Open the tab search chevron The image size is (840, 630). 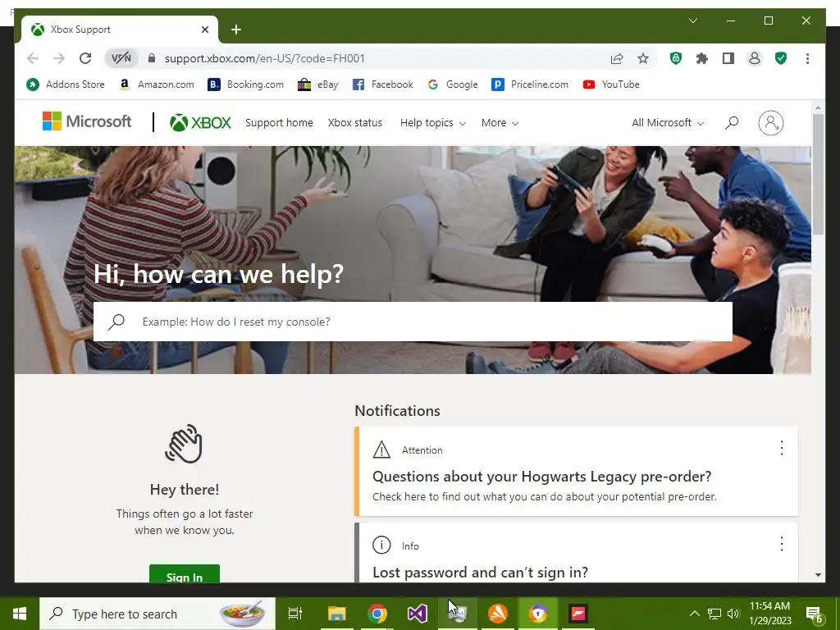click(692, 21)
